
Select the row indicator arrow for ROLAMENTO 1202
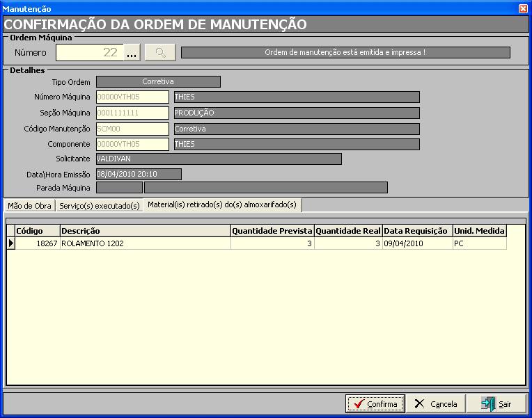pos(10,243)
